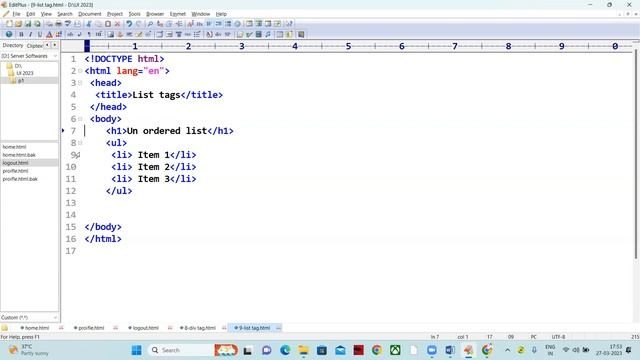Open File Explorer from taskbar
Image resolution: width=640 pixels, height=360 pixels.
point(303,350)
